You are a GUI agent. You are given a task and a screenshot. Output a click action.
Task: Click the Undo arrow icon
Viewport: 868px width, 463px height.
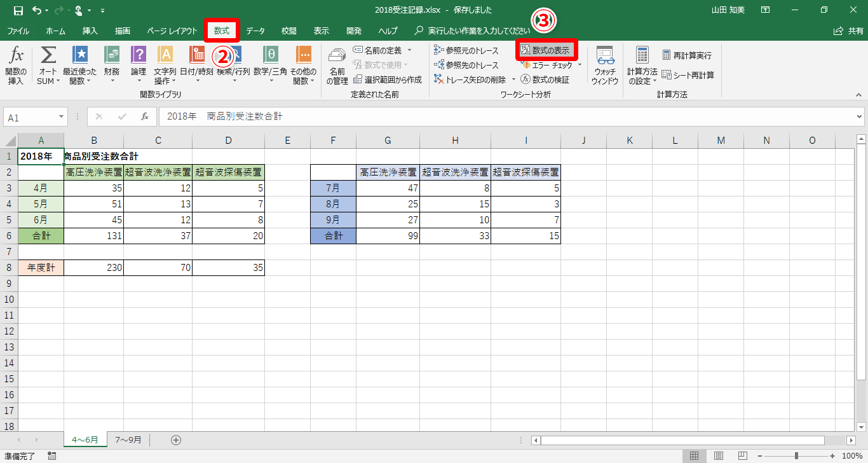(37, 10)
